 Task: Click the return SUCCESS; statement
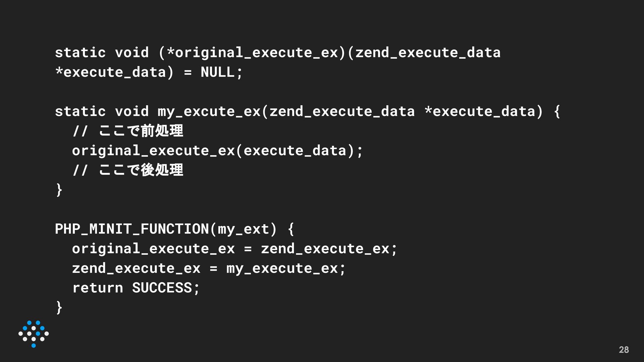pyautogui.click(x=136, y=288)
